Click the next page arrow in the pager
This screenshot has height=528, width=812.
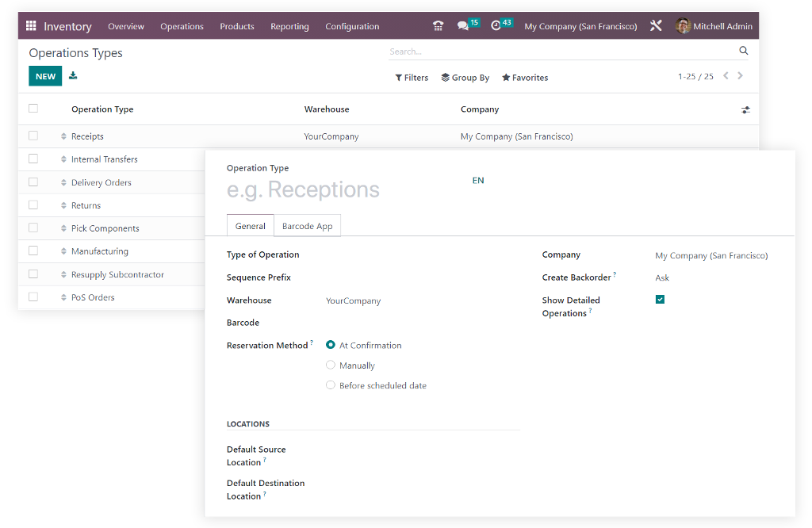pyautogui.click(x=740, y=75)
